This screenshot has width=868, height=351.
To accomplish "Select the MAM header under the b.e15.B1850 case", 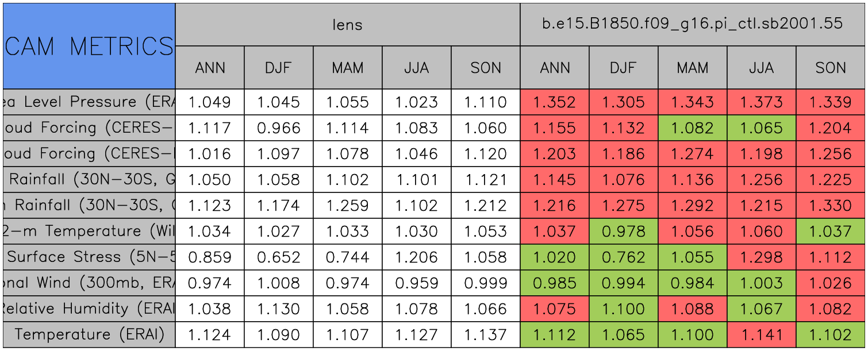I will (x=693, y=68).
